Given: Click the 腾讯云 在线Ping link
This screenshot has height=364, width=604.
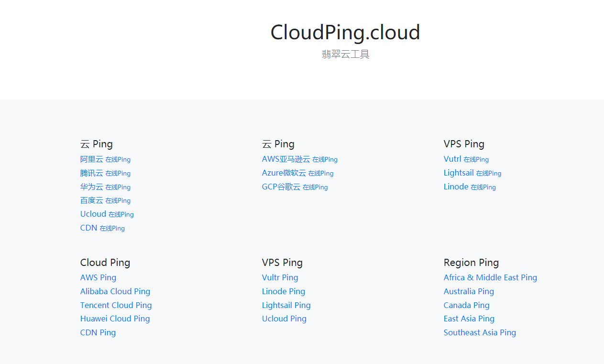Looking at the screenshot, I should coord(105,173).
